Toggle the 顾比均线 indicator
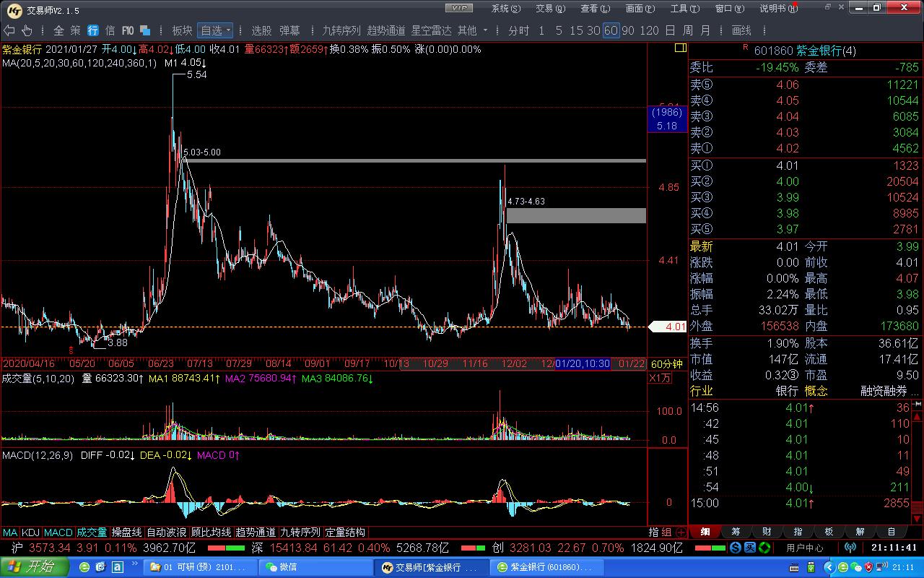The height and width of the screenshot is (578, 924). tap(212, 532)
